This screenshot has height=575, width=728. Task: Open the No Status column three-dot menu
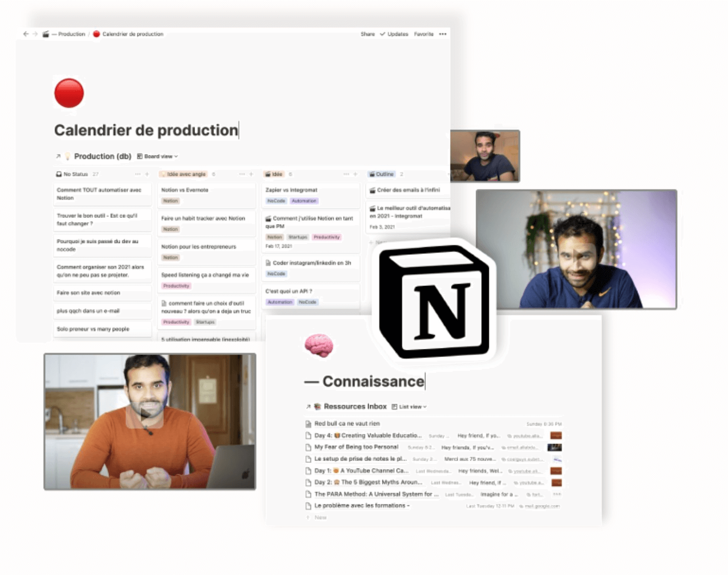[x=137, y=174]
